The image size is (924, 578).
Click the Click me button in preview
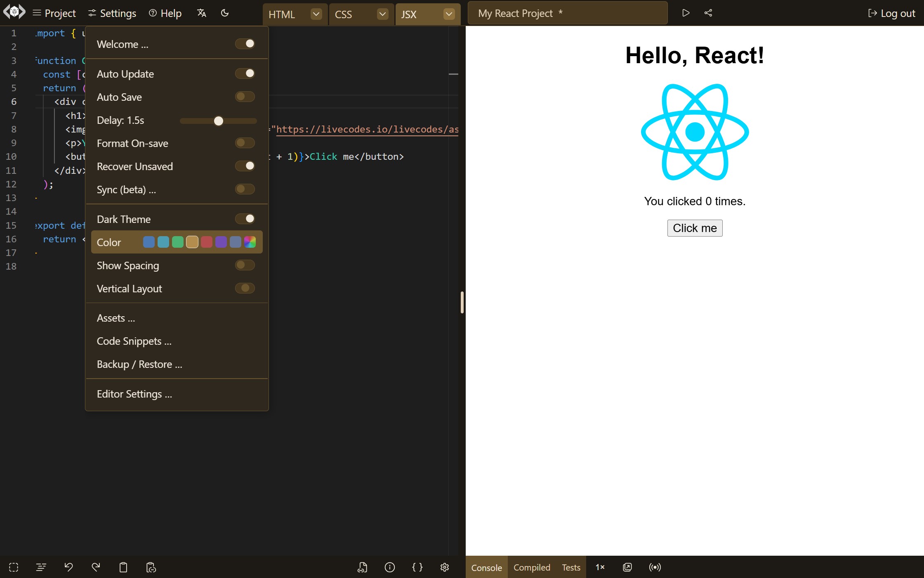695,228
